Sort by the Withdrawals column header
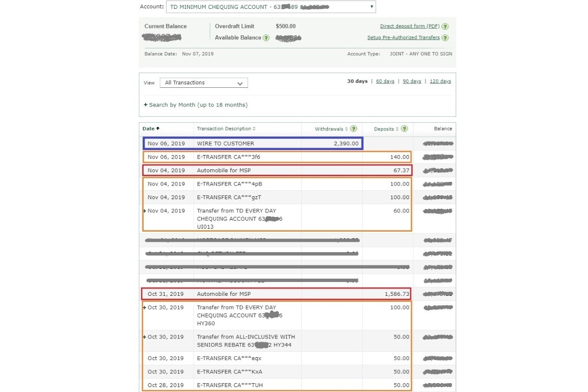 coord(331,129)
